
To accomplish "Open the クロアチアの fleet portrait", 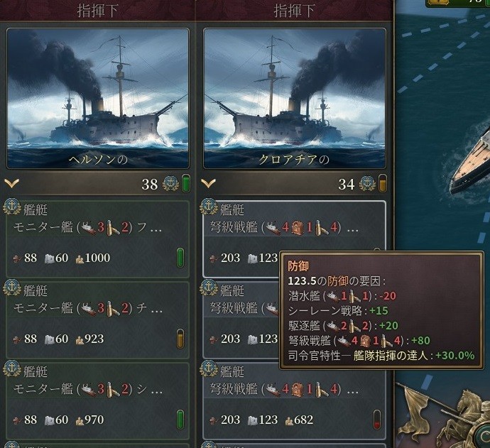I will point(295,99).
